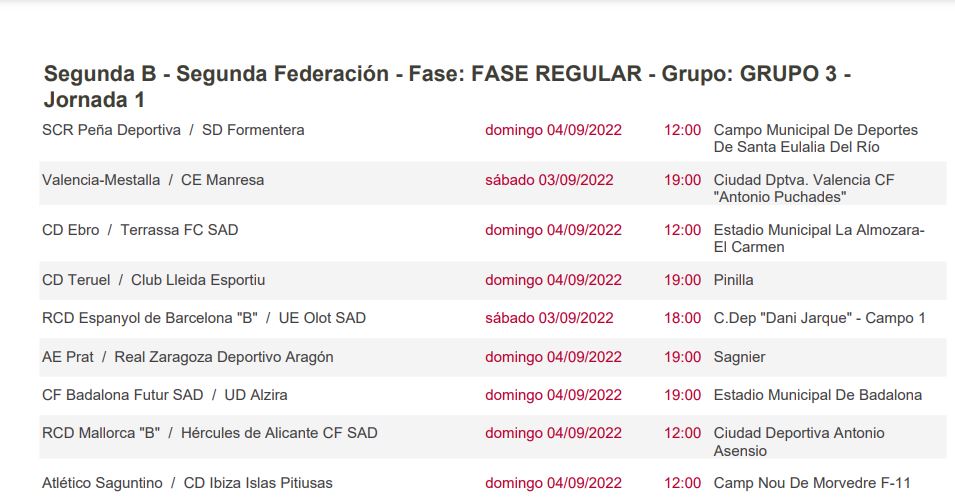Image resolution: width=955 pixels, height=504 pixels.
Task: Select the C.Dep "Dani Jarque" - Campo 1 venue
Action: click(x=819, y=318)
